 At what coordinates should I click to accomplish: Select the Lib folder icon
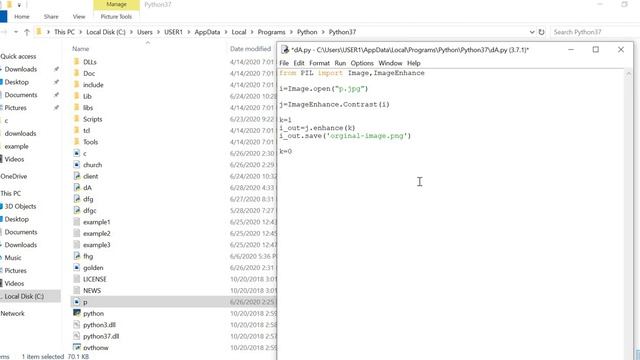[76, 96]
